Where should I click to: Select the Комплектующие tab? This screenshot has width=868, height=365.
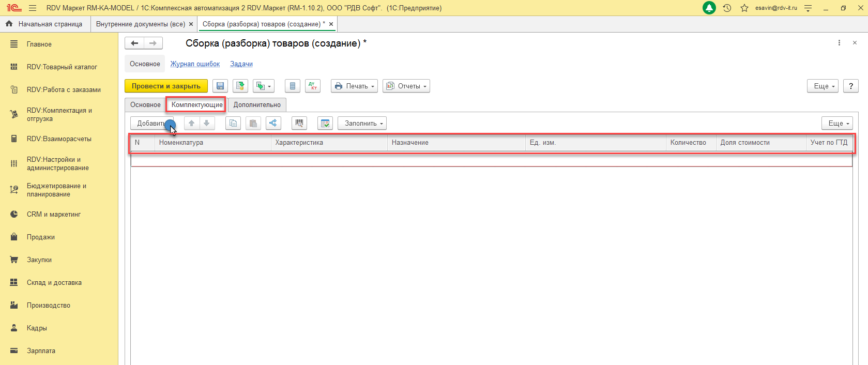(x=197, y=105)
